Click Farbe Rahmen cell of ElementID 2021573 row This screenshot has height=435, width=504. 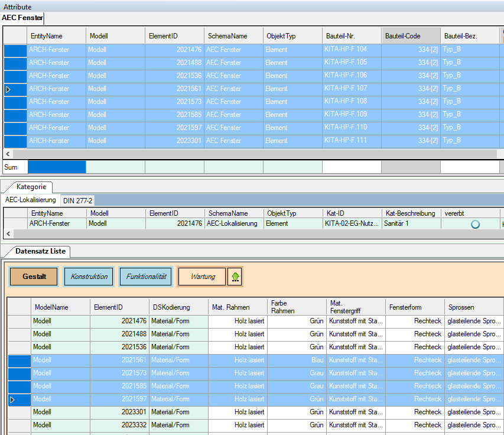click(x=297, y=374)
